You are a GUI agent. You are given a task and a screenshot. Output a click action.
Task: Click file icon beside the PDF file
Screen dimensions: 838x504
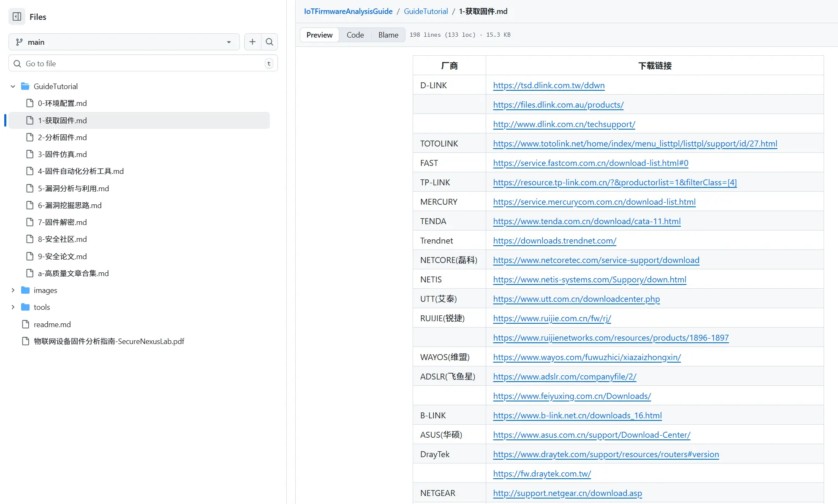[x=25, y=341]
